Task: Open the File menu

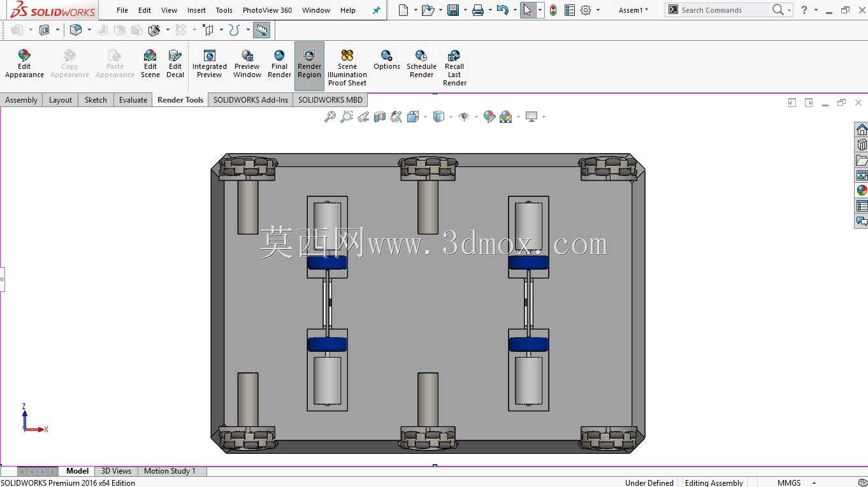Action: point(122,10)
